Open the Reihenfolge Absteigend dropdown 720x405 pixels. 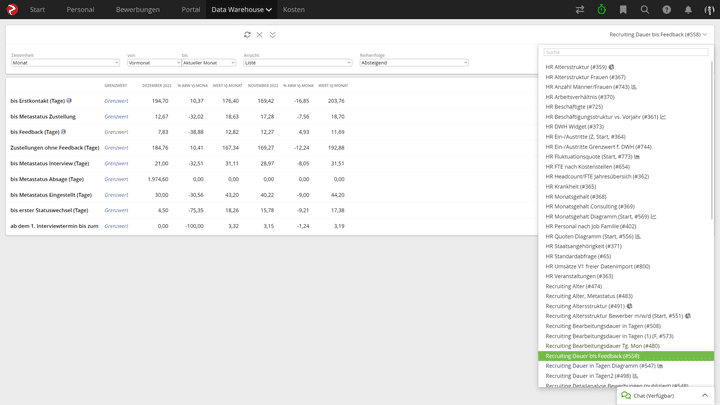(x=414, y=63)
